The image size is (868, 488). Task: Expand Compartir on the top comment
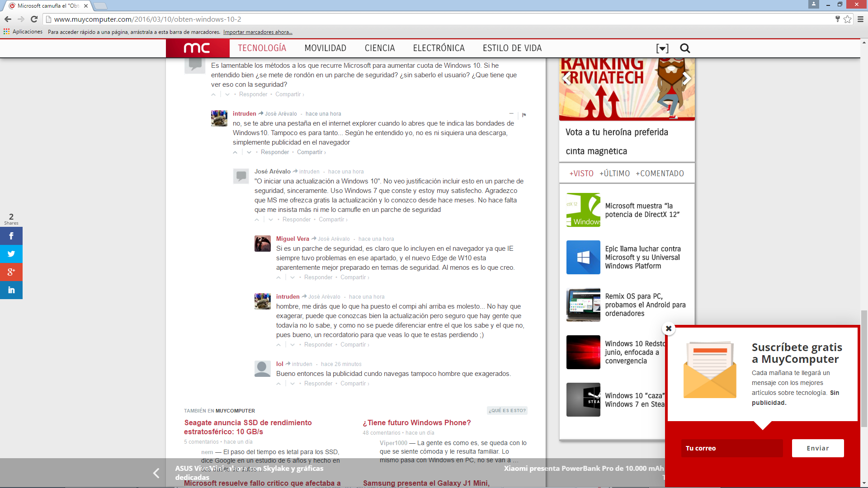click(290, 94)
